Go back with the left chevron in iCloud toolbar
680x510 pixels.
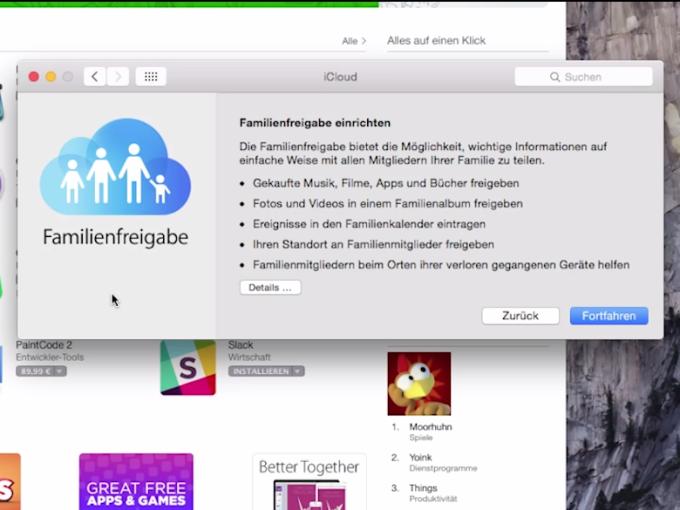coord(95,77)
